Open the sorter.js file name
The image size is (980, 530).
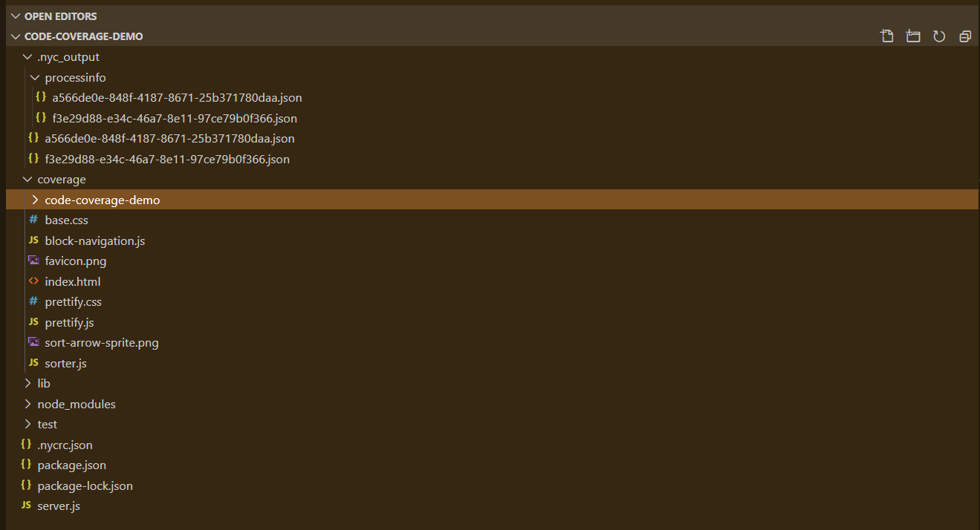pyautogui.click(x=65, y=363)
